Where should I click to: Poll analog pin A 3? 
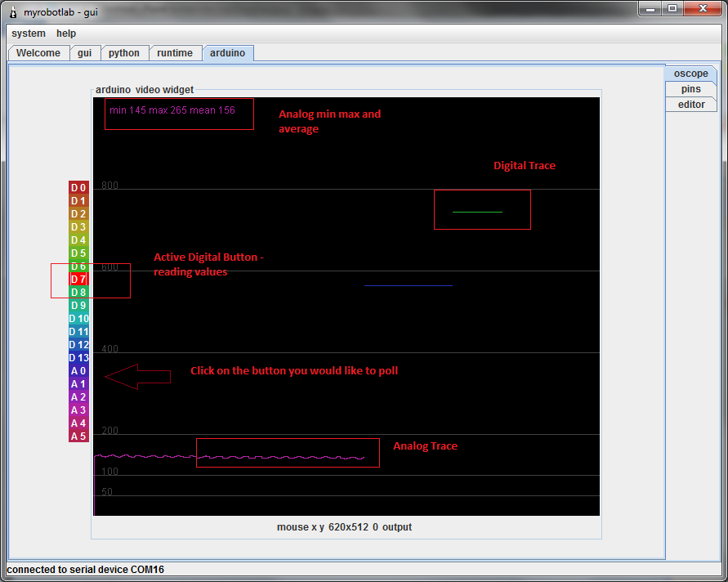[x=79, y=410]
